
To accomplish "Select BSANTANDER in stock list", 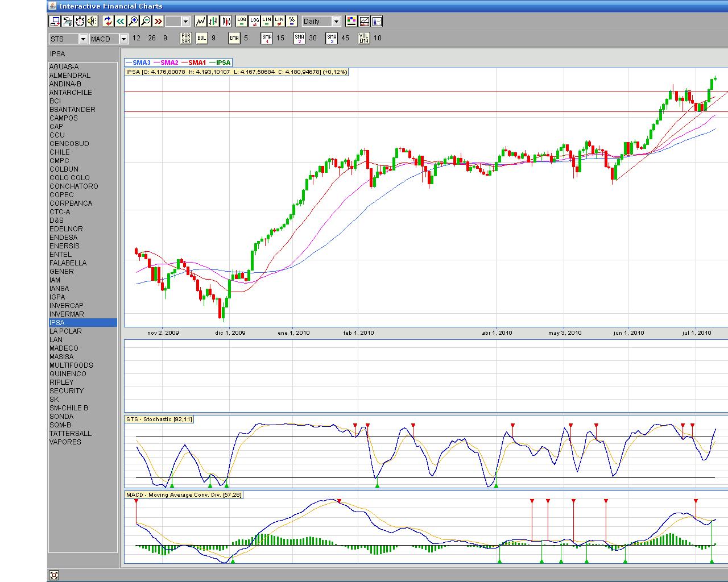I will click(x=83, y=109).
